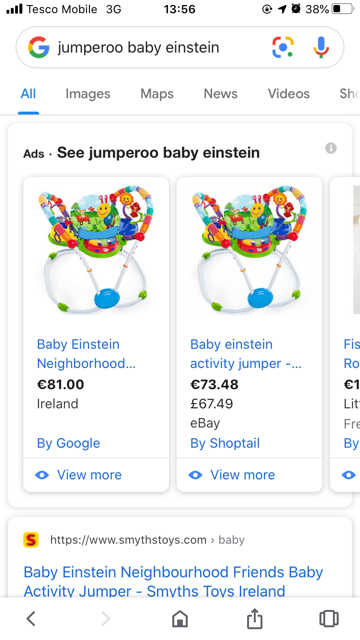This screenshot has height=640, width=360.
Task: Tap the share icon in the bottom bar
Action: coord(254,618)
